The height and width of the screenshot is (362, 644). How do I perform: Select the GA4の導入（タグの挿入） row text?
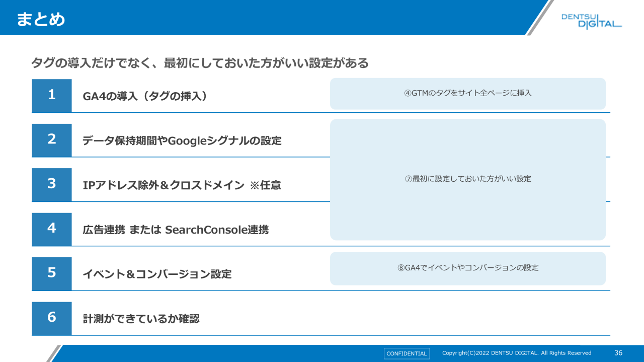(145, 96)
